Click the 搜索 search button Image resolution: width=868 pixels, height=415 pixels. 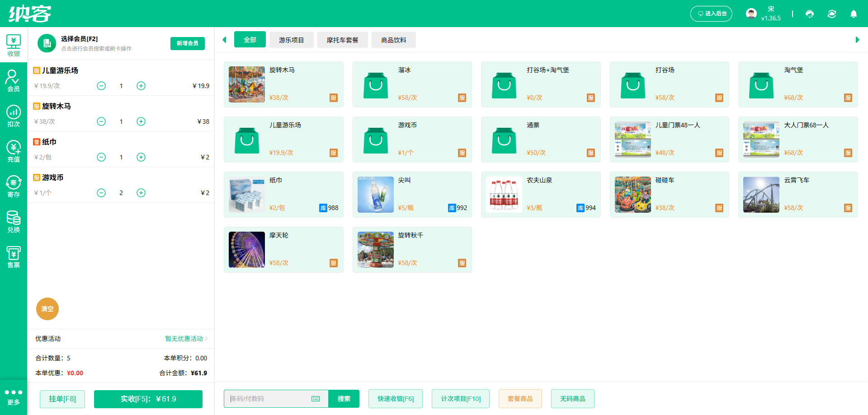[344, 399]
